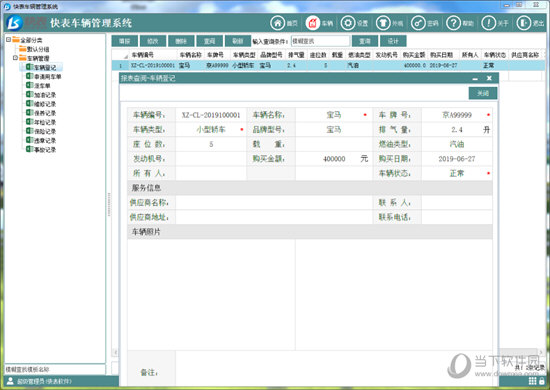Click the 增加 add button

click(125, 41)
